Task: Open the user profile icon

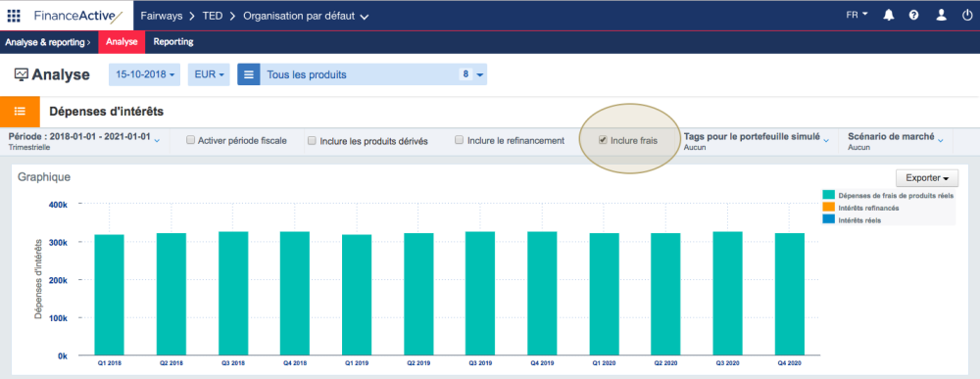Action: pyautogui.click(x=941, y=15)
